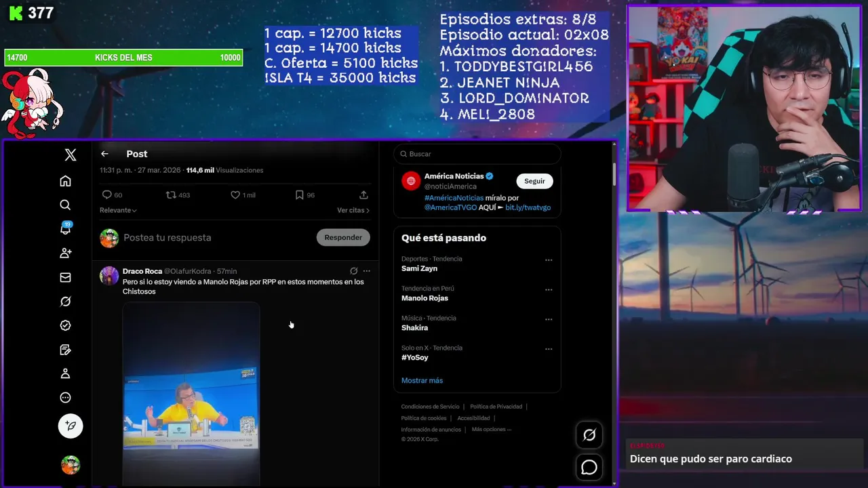
Task: Go to Home in X sidebar
Action: [65, 181]
